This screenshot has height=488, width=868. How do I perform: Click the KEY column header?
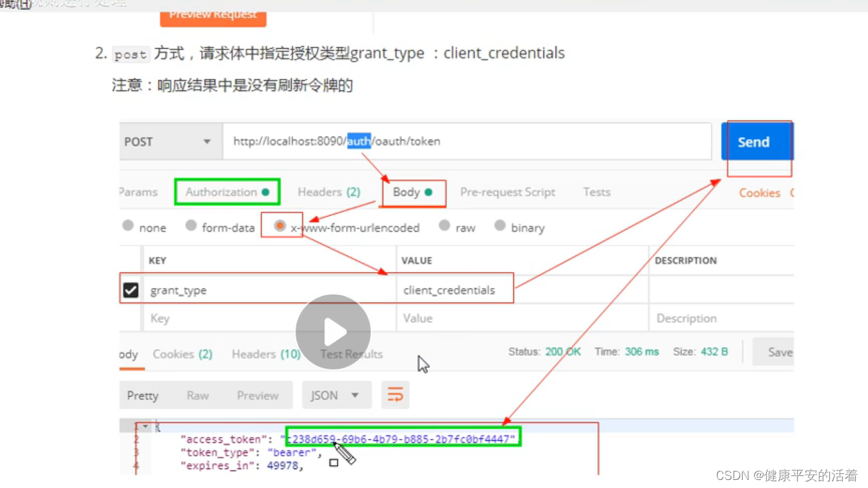point(158,260)
